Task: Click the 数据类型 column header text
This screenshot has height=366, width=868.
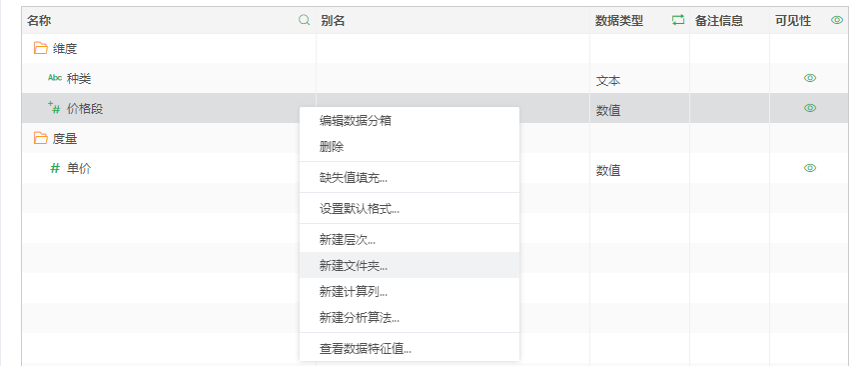Action: (619, 21)
